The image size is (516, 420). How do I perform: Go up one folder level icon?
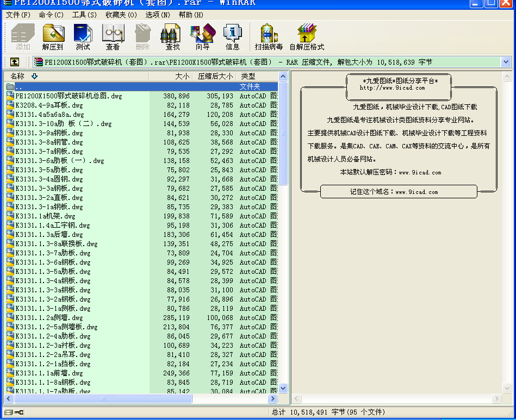[15, 62]
